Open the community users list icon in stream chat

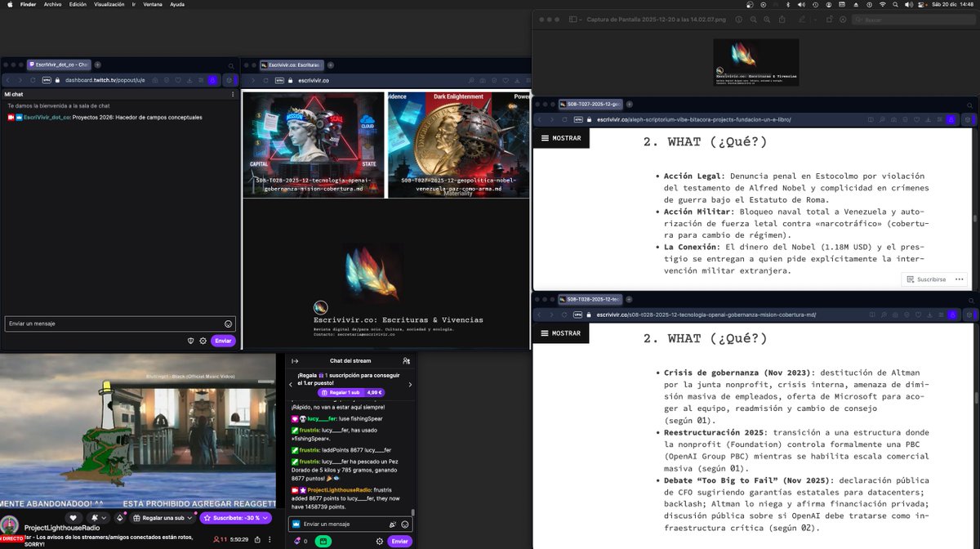406,360
